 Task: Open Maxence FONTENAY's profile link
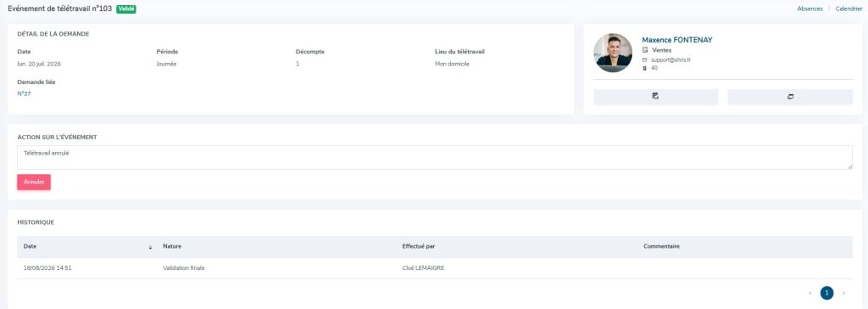coord(677,40)
